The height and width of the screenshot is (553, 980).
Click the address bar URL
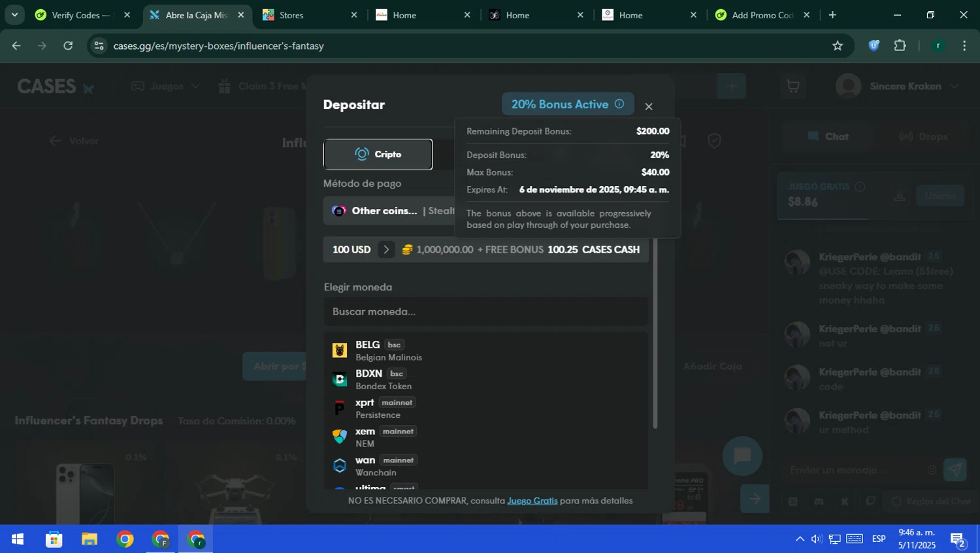pos(218,46)
